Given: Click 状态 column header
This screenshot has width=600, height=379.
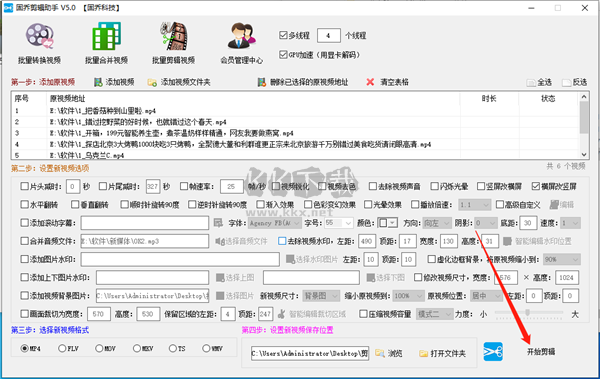Looking at the screenshot, I should pyautogui.click(x=548, y=99).
